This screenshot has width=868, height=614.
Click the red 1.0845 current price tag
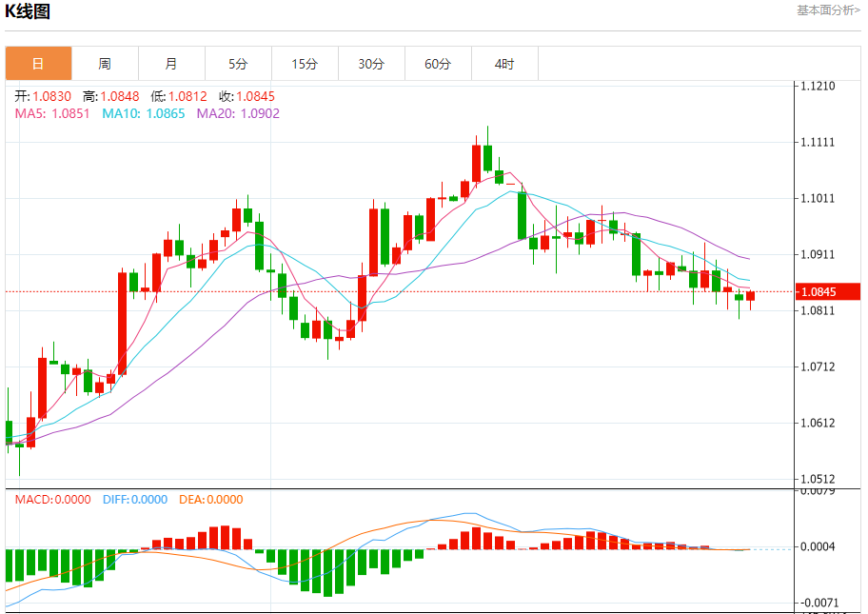click(828, 292)
